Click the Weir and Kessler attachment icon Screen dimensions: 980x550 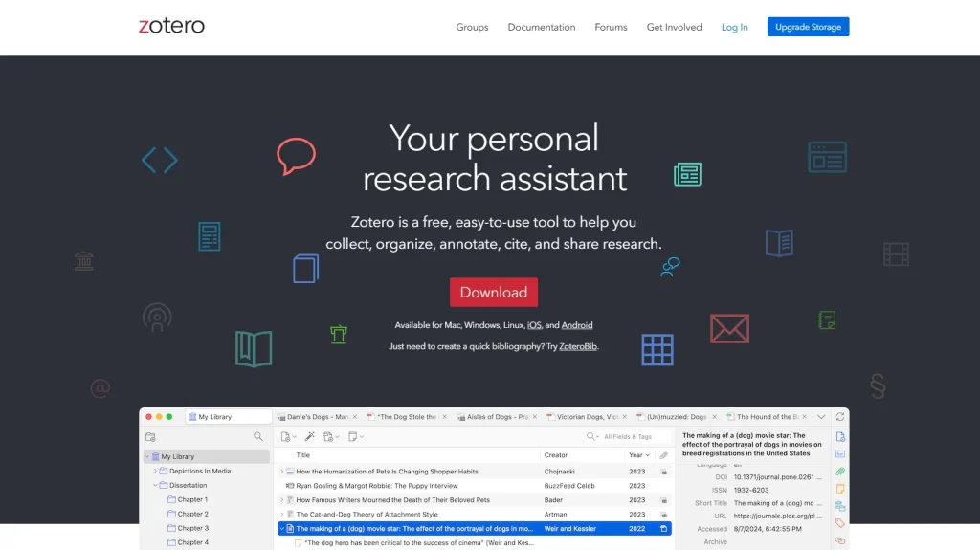[x=664, y=529]
